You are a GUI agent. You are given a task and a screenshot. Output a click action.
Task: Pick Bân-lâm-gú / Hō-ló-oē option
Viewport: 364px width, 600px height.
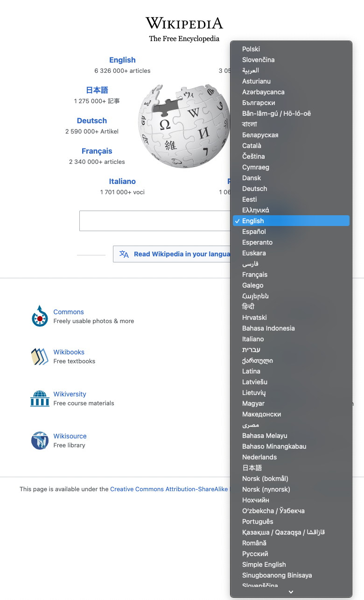point(291,113)
